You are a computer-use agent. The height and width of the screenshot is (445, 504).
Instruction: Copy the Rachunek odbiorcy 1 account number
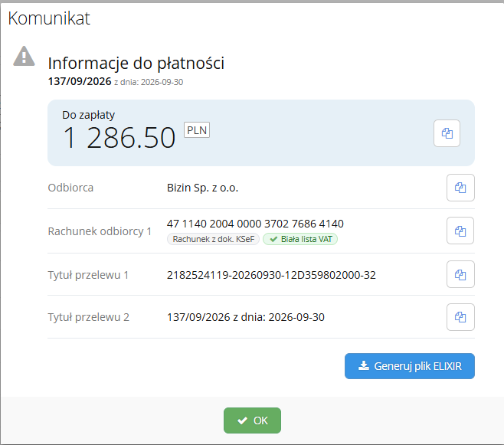[x=460, y=231]
